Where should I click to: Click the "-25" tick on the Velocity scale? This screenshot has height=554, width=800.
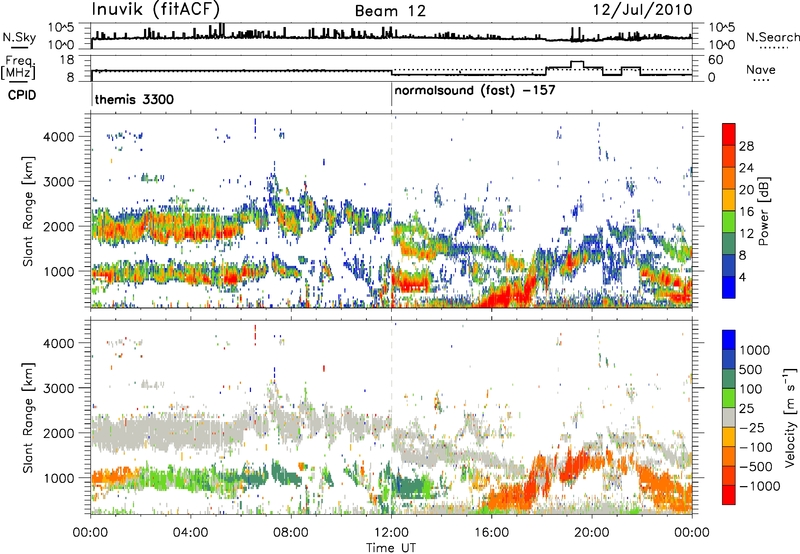(x=752, y=427)
